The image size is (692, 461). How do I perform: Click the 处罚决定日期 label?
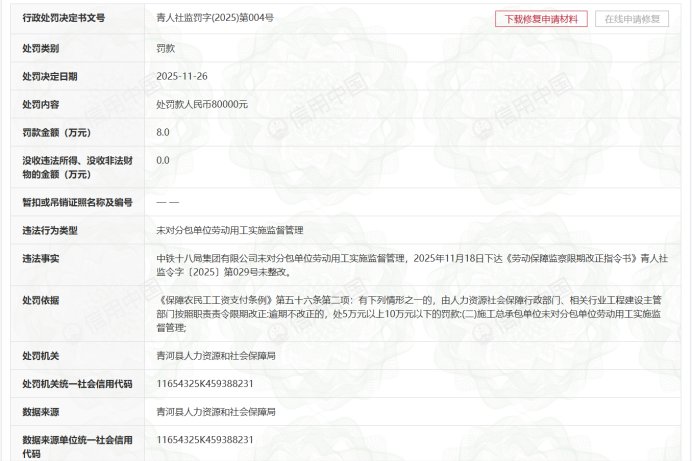(50, 76)
